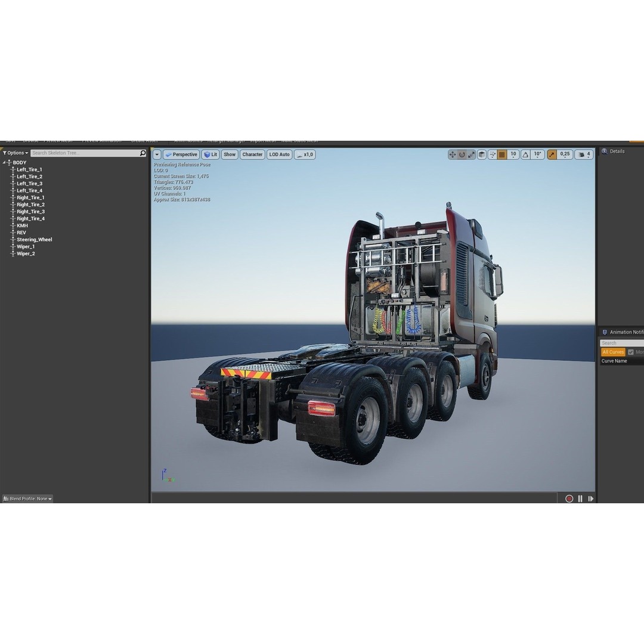
Task: Select the Left_Tire_2 bone
Action: point(29,177)
